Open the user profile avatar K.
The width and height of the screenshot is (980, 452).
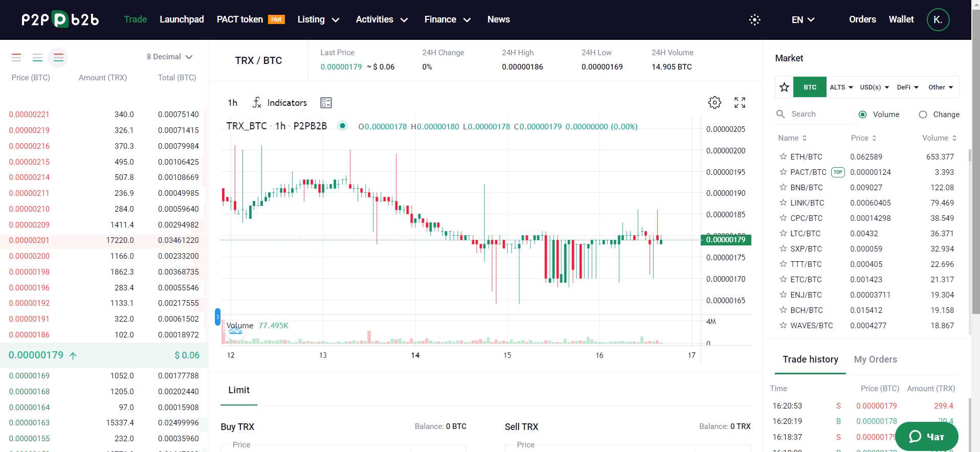click(938, 19)
